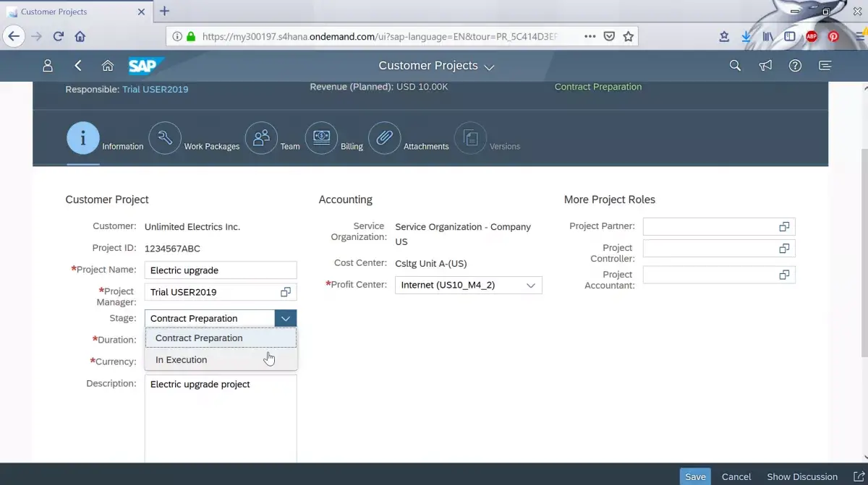Switch to the Work Packages tab
This screenshot has width=868, height=485.
(x=211, y=146)
